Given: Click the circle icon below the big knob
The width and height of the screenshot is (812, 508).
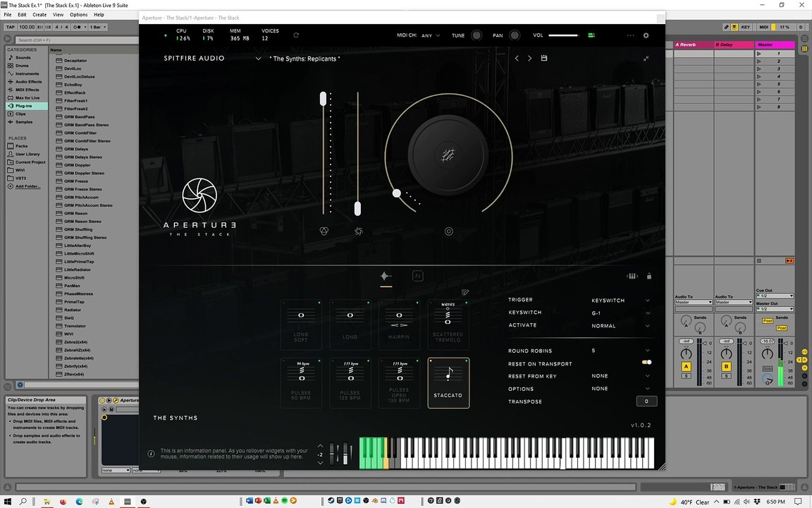Looking at the screenshot, I should (x=449, y=231).
